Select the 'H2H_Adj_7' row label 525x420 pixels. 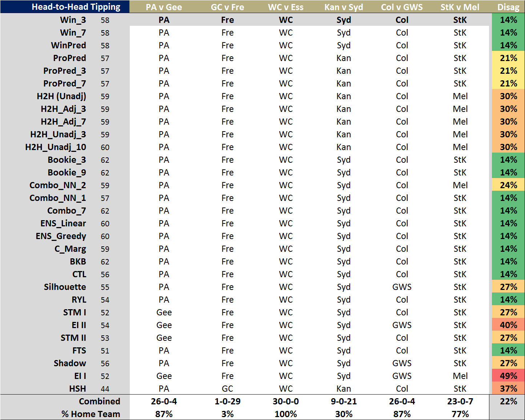pyautogui.click(x=64, y=122)
